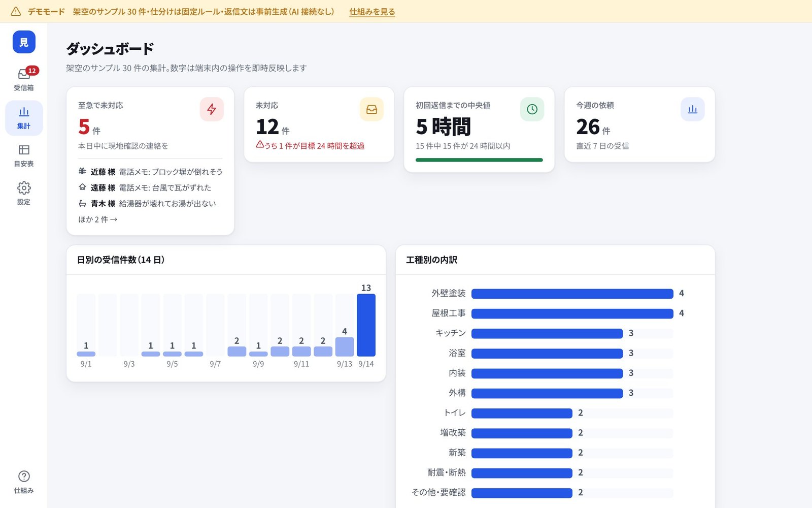Click the demo mode warning triangle icon
812x508 pixels.
tap(16, 11)
